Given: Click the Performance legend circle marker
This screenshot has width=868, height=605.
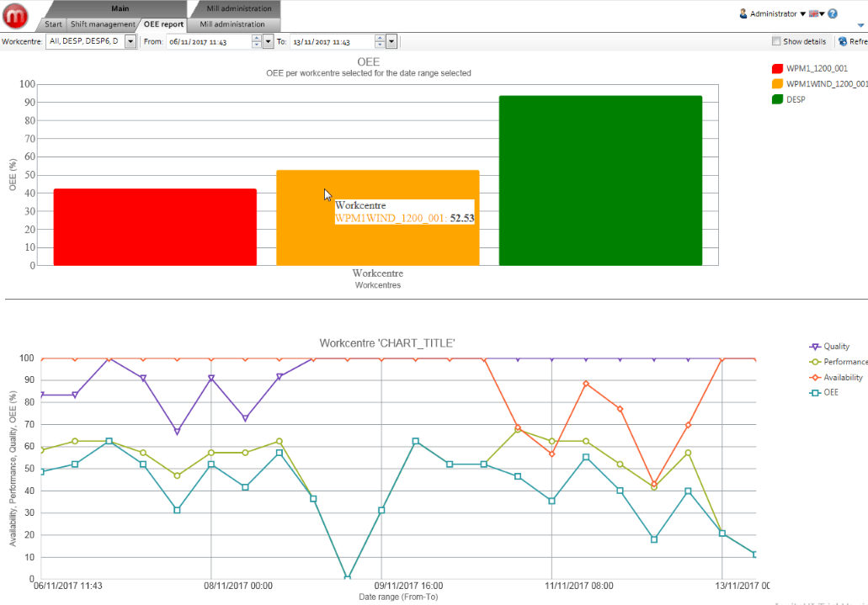Looking at the screenshot, I should 814,362.
